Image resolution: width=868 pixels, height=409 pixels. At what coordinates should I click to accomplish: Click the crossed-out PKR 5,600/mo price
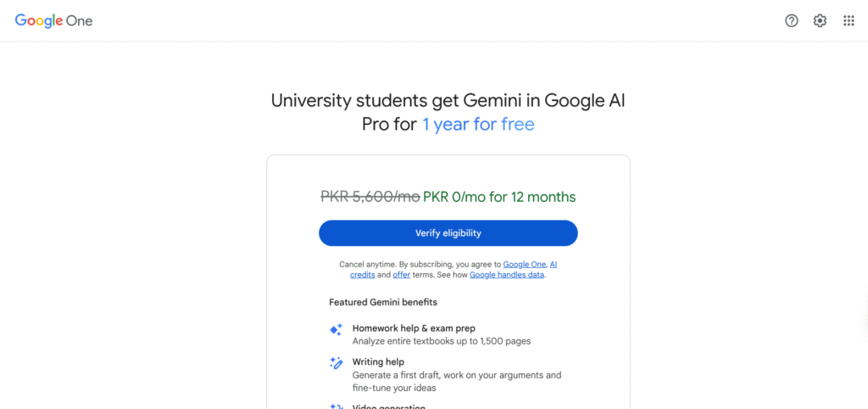(x=370, y=197)
